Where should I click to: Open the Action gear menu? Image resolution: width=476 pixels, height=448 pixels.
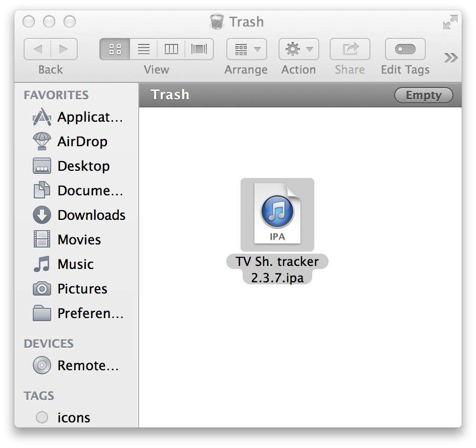click(298, 49)
